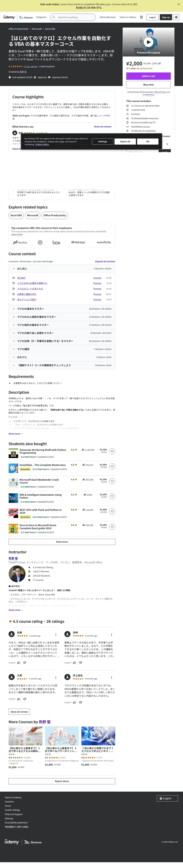Expand マクロの繰り返し処理をマスター section
Viewport: 183px width, 868px height.
pyautogui.click(x=62, y=333)
